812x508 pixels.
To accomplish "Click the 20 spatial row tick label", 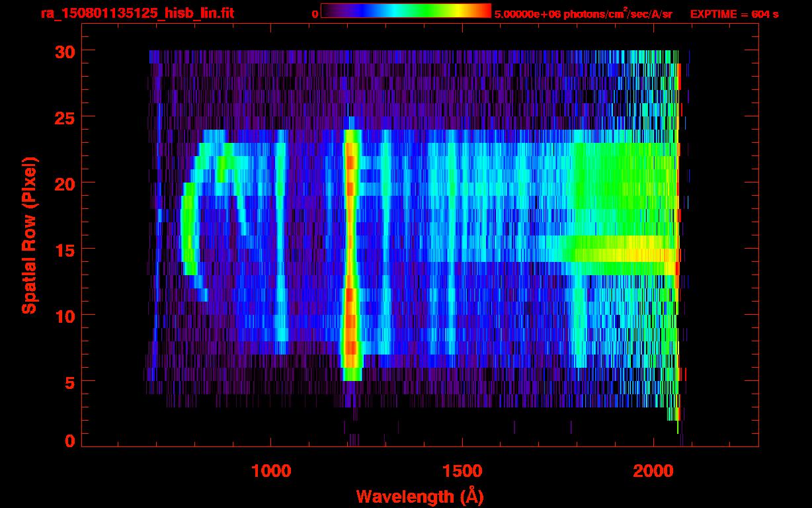I will tap(66, 183).
